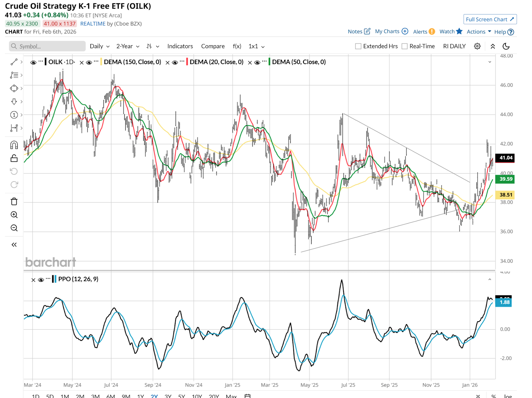The height and width of the screenshot is (398, 532).
Task: Switch to dark mode moon icon
Action: pos(506,46)
